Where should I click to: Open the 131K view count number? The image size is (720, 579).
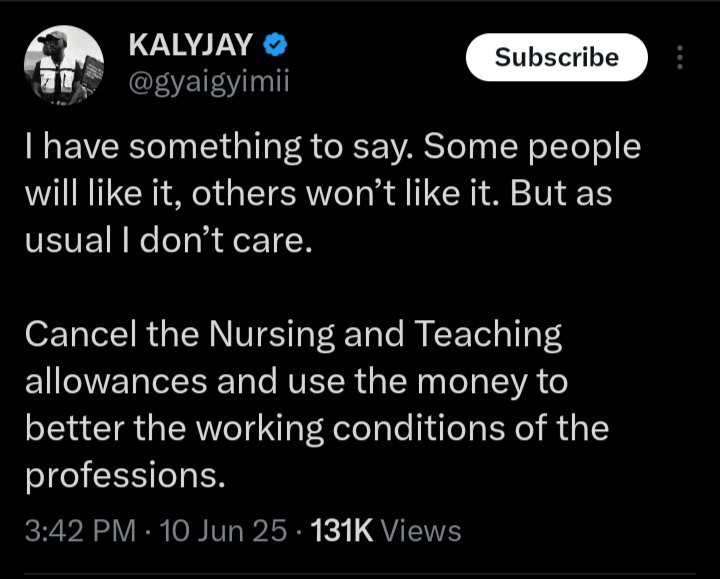coord(341,530)
